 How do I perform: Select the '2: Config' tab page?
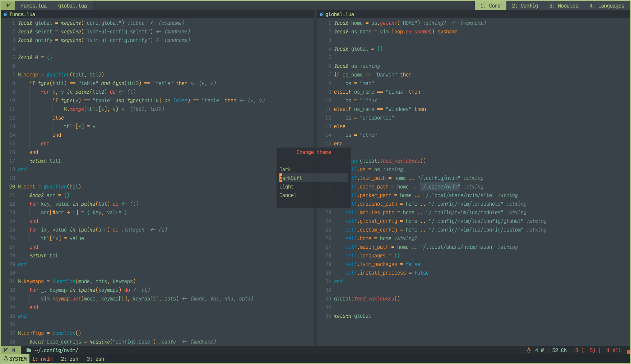click(x=525, y=6)
